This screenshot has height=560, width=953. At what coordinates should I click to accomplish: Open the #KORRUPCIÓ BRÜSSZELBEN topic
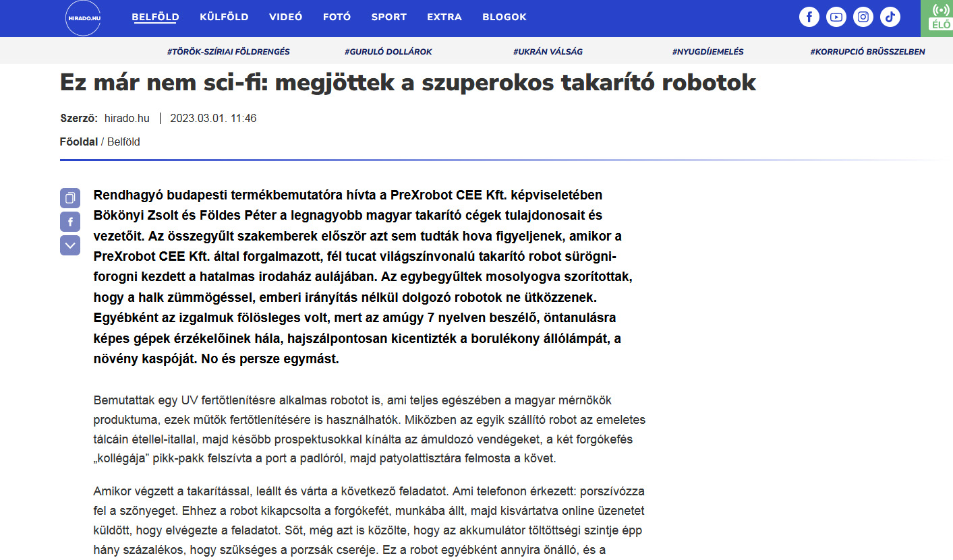click(868, 51)
